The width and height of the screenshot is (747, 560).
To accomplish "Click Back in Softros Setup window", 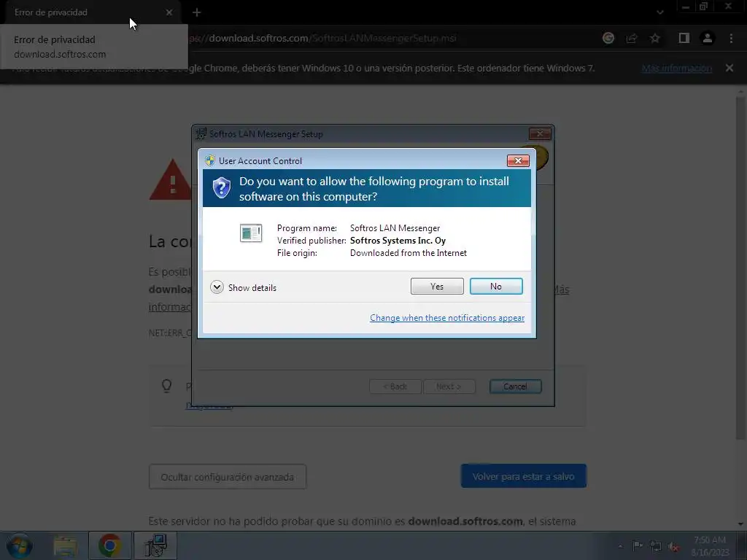I will coord(395,386).
